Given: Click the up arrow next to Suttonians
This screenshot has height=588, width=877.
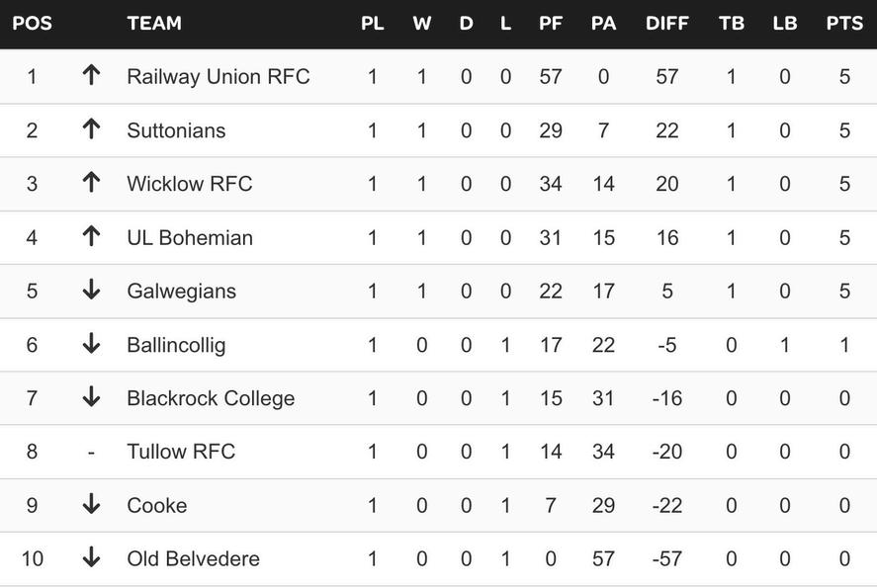Looking at the screenshot, I should [91, 129].
